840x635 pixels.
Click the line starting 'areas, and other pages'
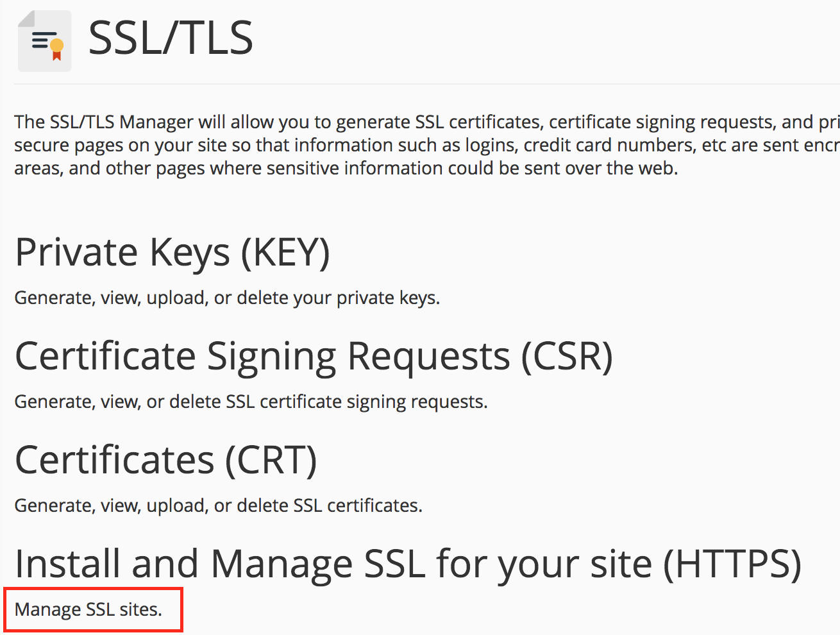point(346,168)
